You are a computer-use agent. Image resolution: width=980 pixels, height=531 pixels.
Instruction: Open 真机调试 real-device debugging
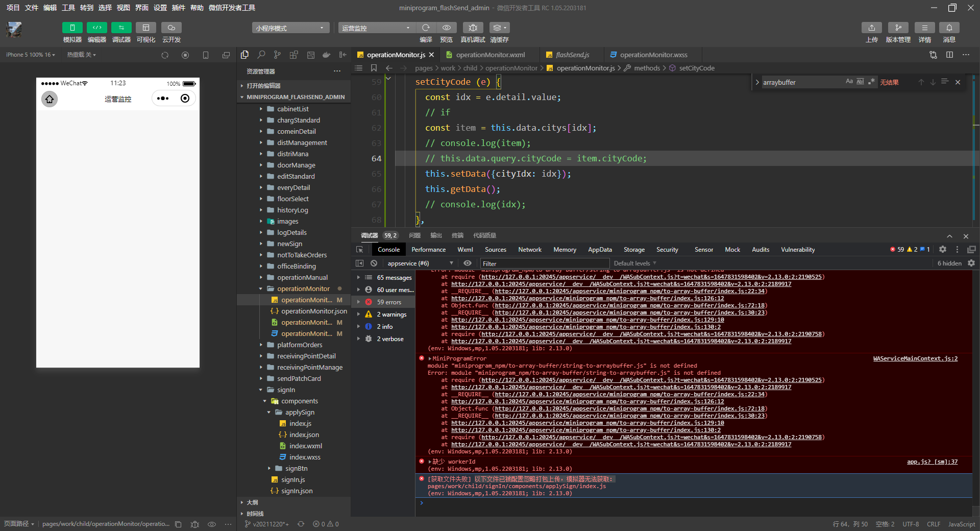coord(473,28)
